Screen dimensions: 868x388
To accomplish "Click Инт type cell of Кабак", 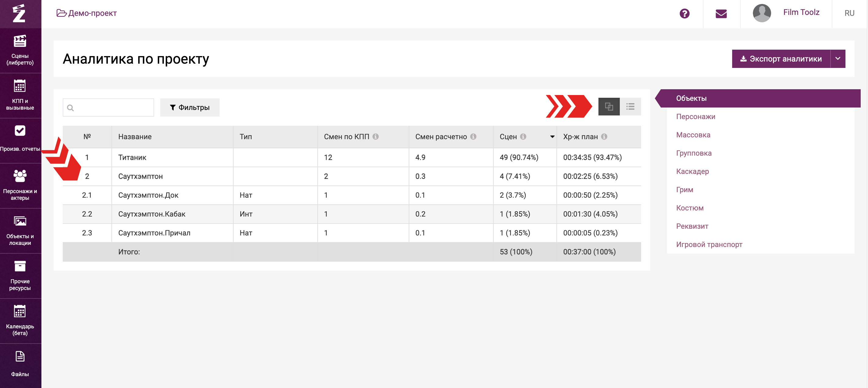I will [x=246, y=214].
